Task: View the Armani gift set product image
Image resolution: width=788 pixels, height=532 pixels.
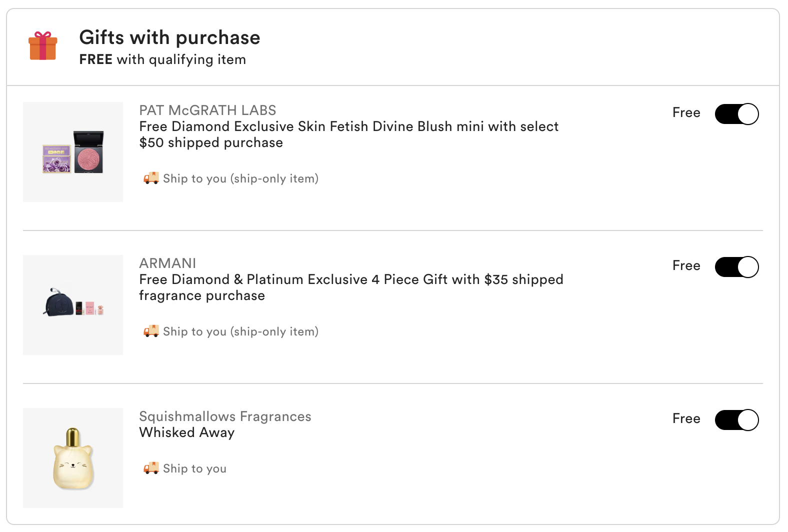Action: point(73,305)
